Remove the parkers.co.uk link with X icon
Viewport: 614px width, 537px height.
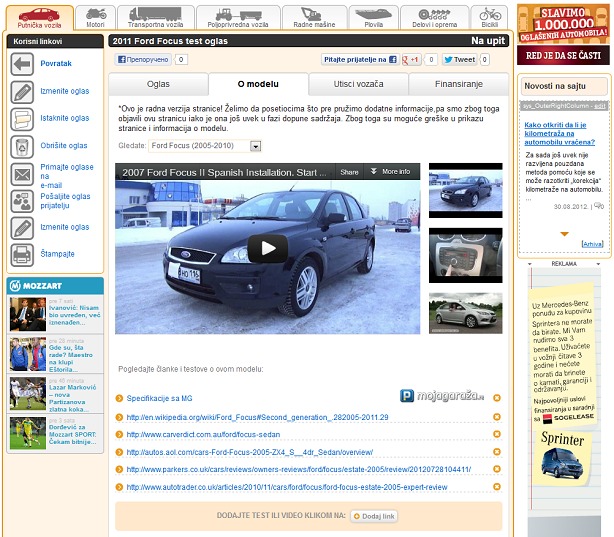[497, 469]
